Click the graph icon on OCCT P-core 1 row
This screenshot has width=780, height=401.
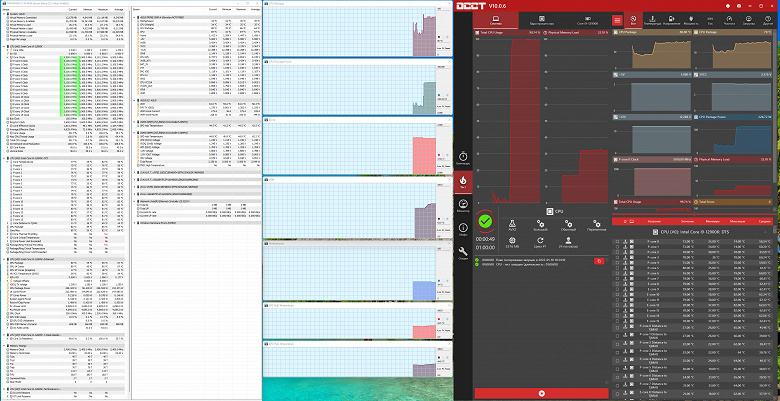(631, 247)
